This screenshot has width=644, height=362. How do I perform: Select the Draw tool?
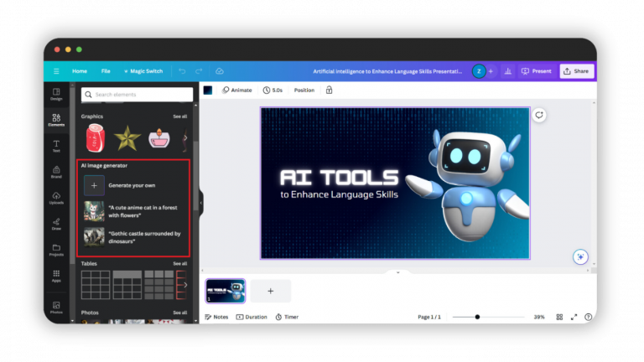pos(56,224)
